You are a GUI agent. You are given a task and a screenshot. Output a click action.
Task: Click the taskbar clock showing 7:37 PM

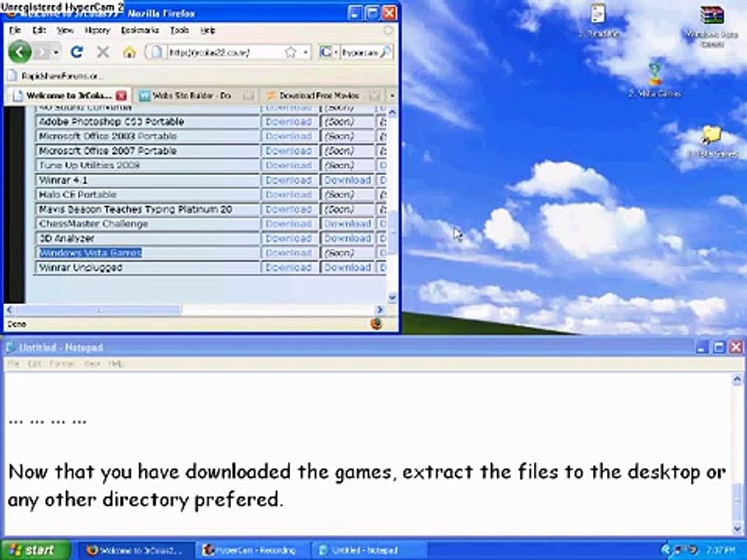pyautogui.click(x=721, y=551)
